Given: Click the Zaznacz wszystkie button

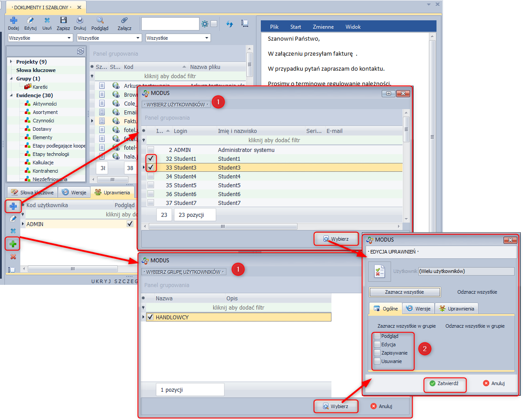Looking at the screenshot, I should (404, 292).
